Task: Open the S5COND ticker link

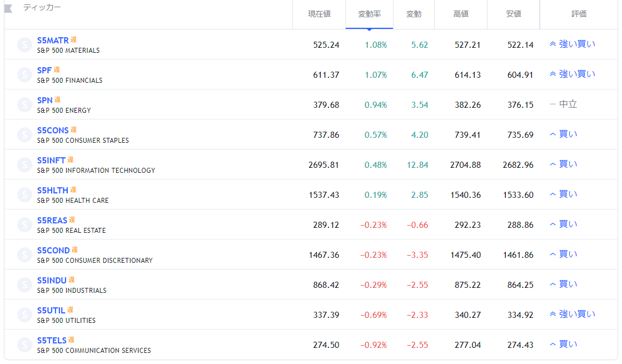Action: (53, 251)
